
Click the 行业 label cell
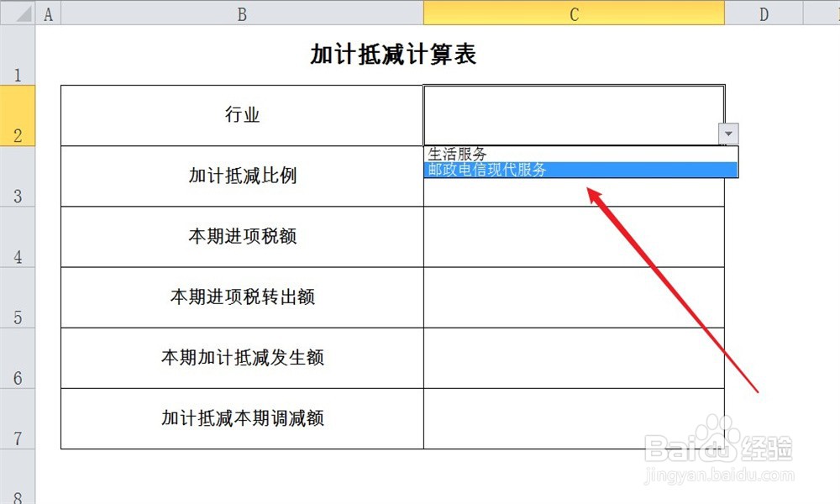pos(241,115)
